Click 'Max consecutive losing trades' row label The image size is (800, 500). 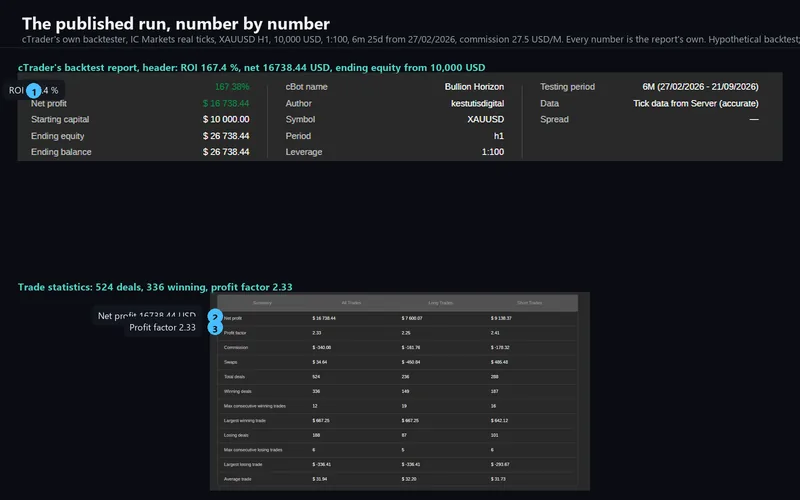pos(253,450)
